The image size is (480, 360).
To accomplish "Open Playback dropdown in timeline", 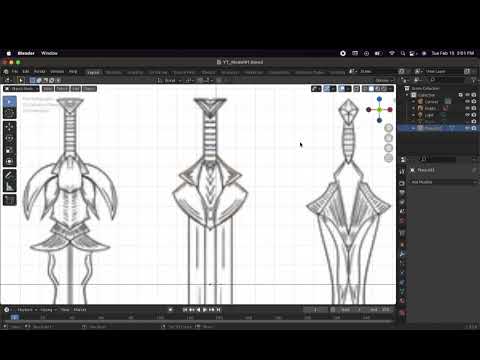I will pos(27,310).
